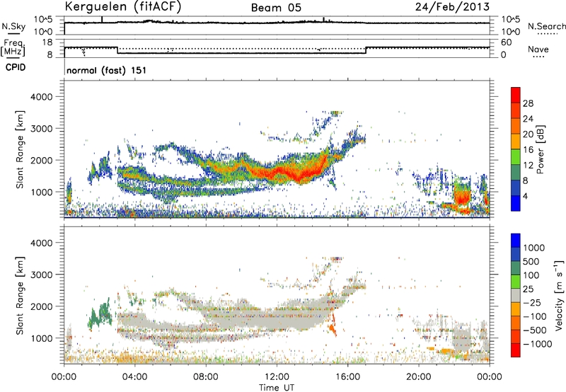
Task: Click the noise spike near 02:00 in sky panel
Action: (x=102, y=20)
